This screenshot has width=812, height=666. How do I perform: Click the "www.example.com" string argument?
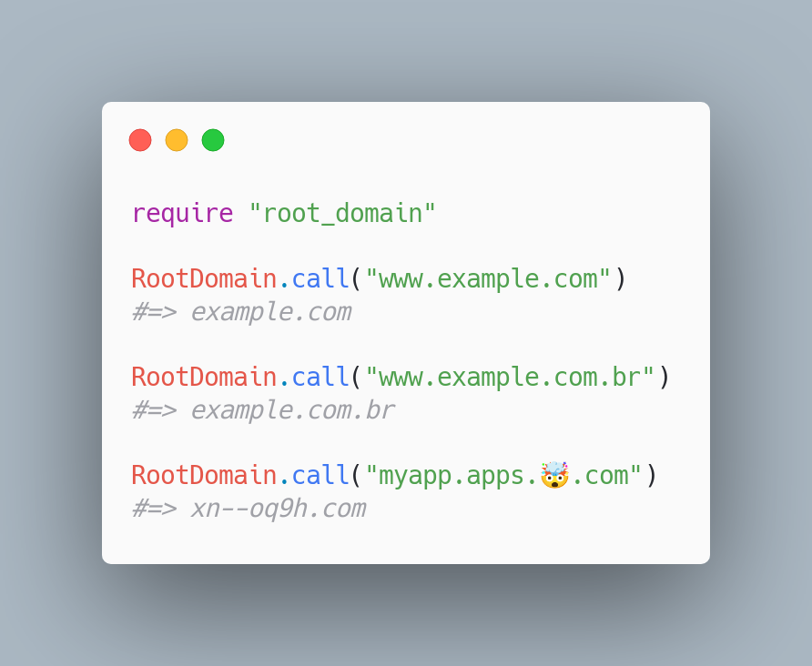click(x=488, y=279)
